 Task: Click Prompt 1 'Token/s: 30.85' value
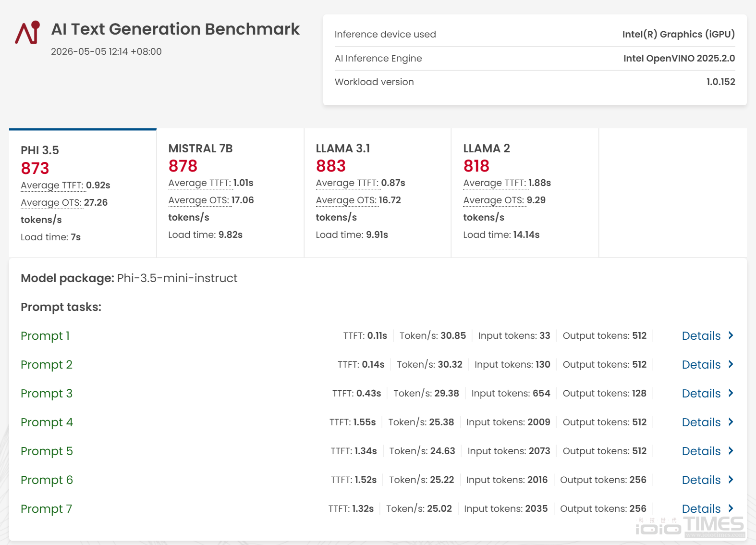[433, 335]
